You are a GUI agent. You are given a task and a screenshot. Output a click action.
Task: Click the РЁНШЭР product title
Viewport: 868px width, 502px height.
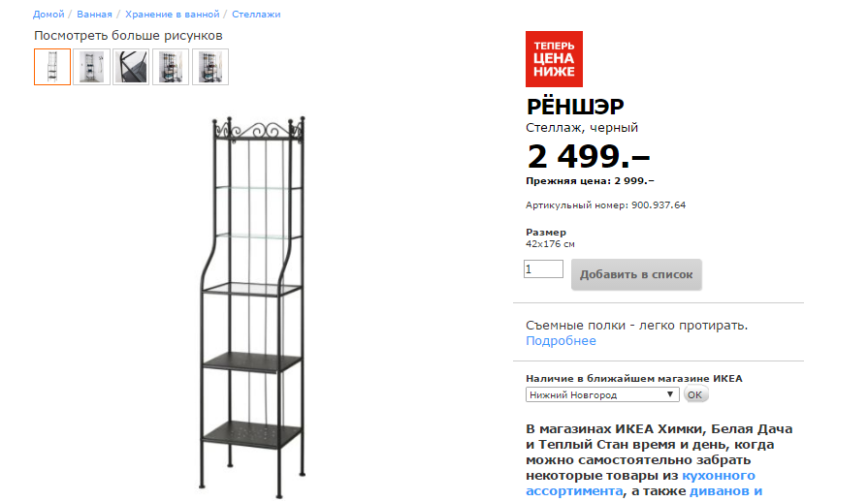pyautogui.click(x=575, y=107)
